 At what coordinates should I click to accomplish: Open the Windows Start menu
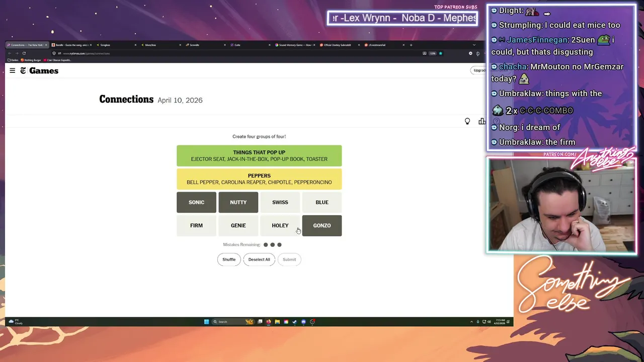point(206,322)
